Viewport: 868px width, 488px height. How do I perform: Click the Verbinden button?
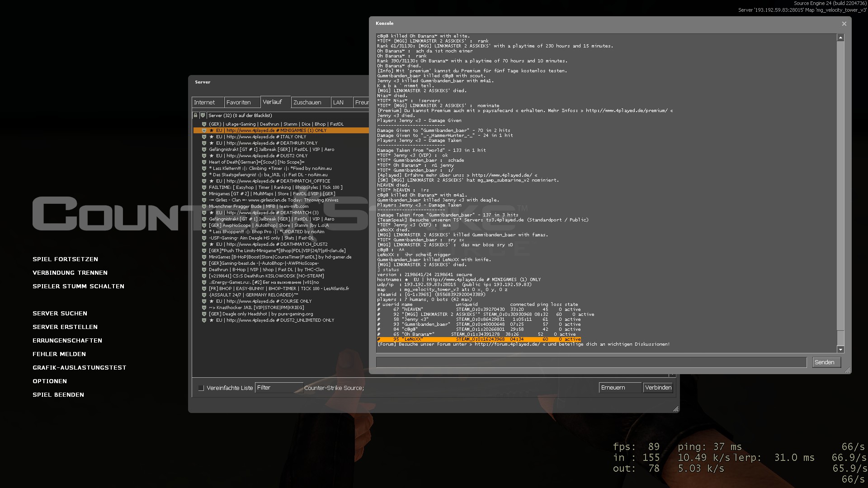[x=658, y=388]
